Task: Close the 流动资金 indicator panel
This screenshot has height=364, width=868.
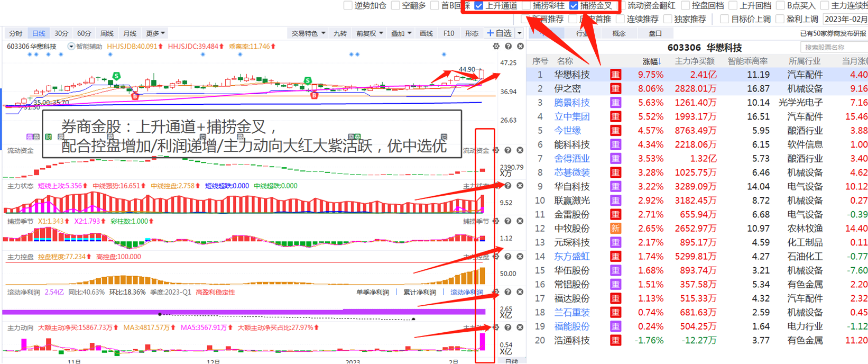Action: [520, 150]
